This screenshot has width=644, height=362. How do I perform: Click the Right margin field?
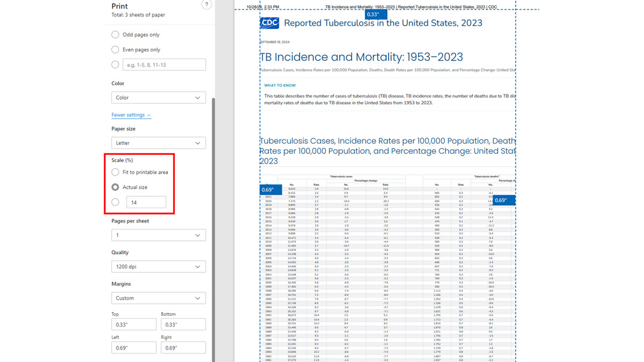(x=183, y=348)
